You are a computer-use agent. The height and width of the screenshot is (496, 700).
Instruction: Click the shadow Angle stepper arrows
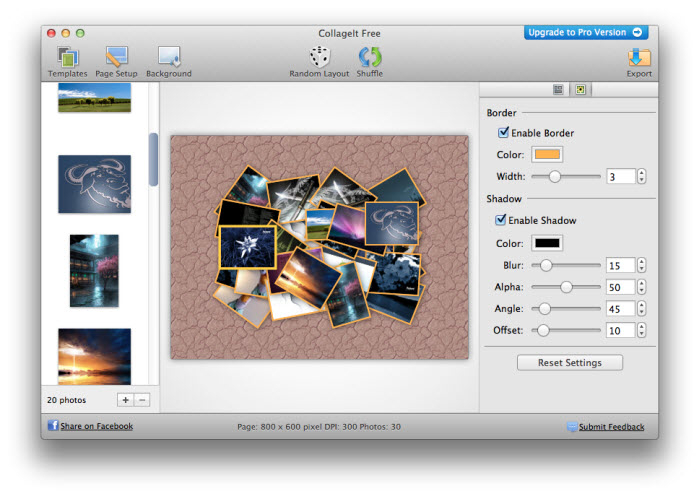click(641, 308)
